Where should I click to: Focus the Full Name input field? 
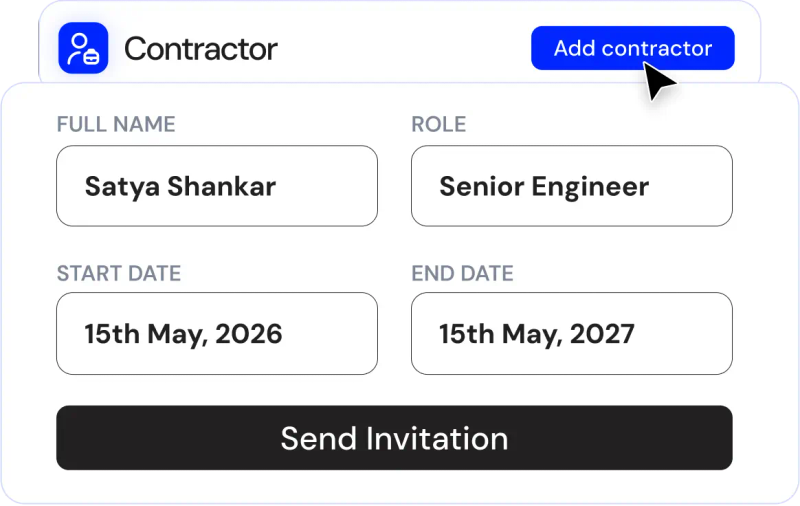217,186
